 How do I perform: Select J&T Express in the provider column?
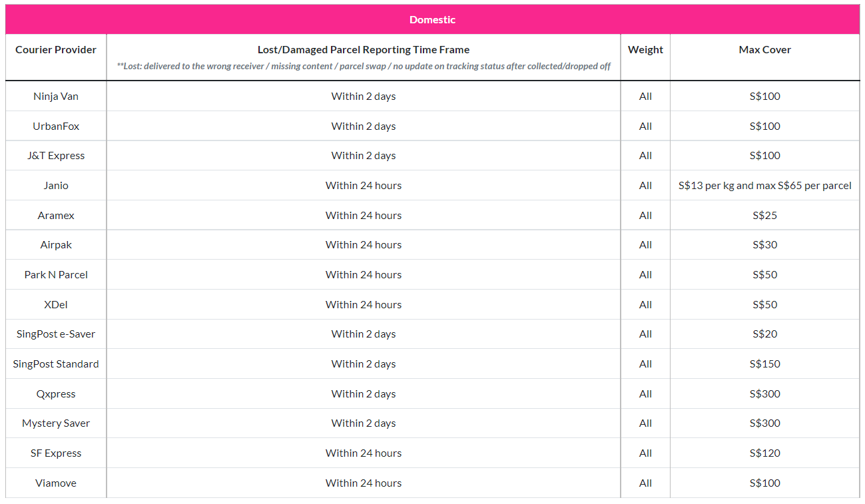click(x=56, y=156)
